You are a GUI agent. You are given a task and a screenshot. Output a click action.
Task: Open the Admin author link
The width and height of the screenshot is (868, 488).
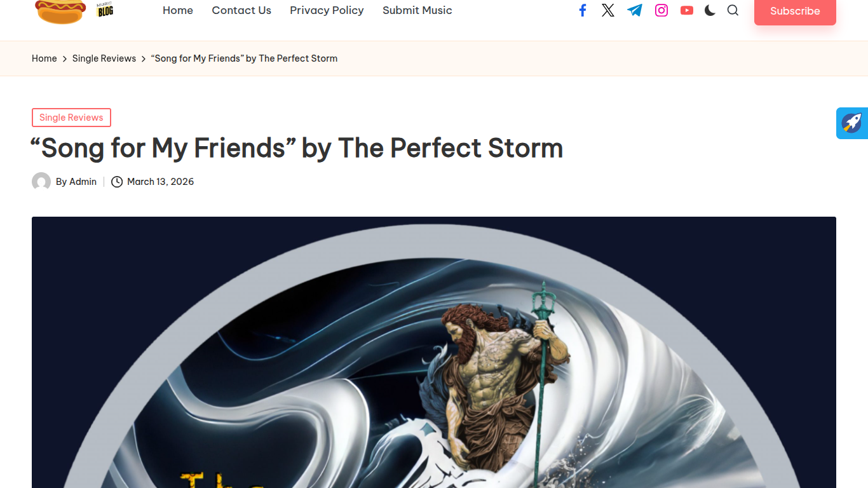pyautogui.click(x=83, y=182)
